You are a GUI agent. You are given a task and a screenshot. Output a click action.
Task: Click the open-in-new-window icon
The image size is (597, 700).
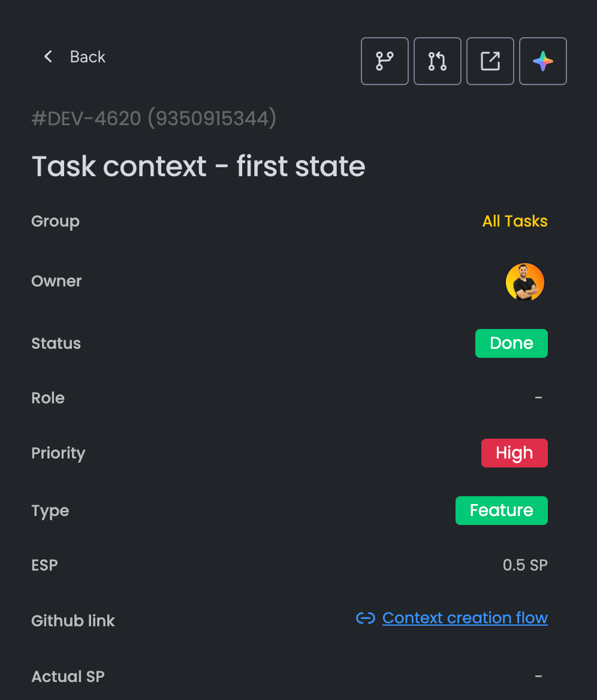(x=490, y=61)
